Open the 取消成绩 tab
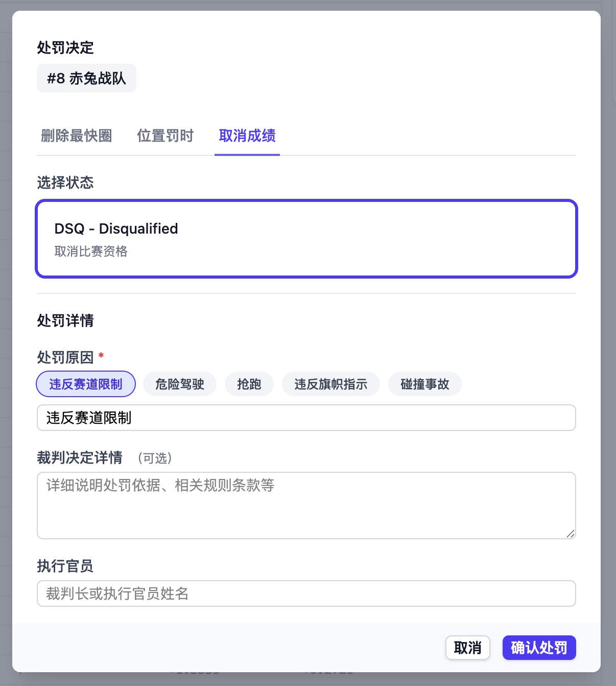This screenshot has height=686, width=616. (247, 136)
